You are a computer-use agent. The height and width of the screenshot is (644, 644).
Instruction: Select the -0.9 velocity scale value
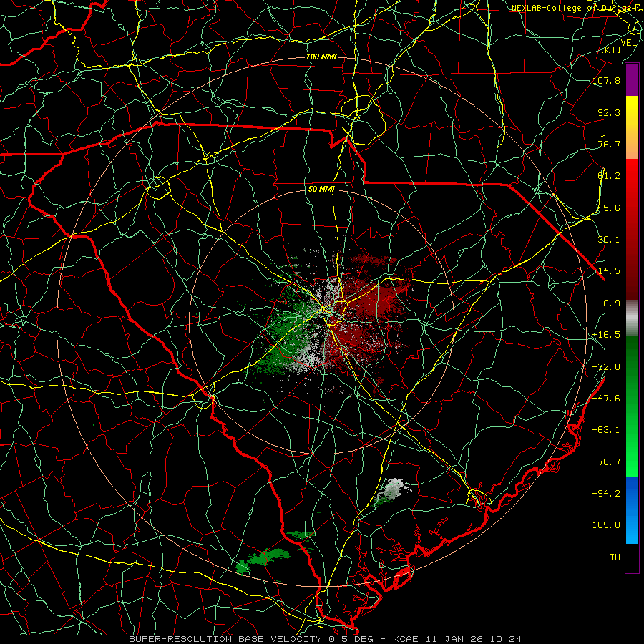tap(609, 303)
